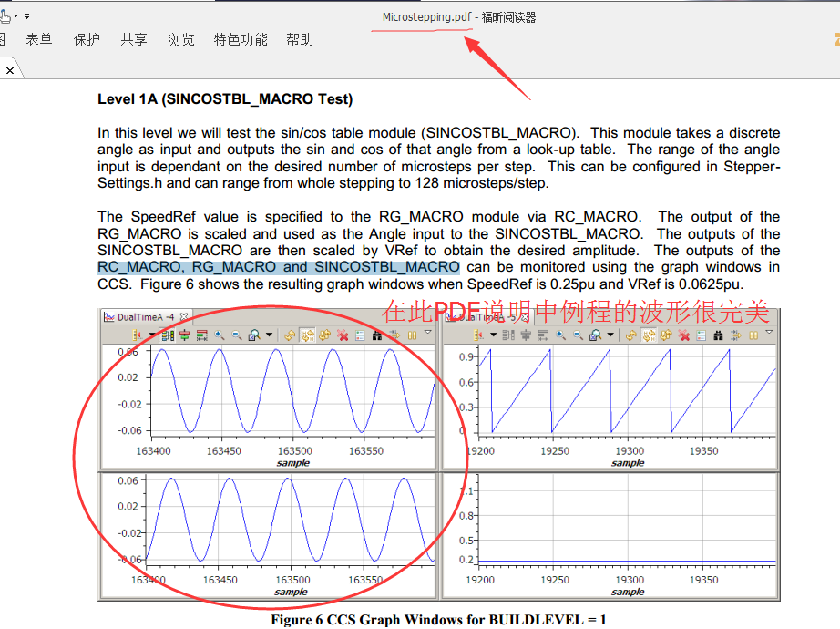Click caption 'Figure 6 CCS Graph Windows for BUILDLEVEL = 1'
840x629 pixels.
tap(439, 619)
